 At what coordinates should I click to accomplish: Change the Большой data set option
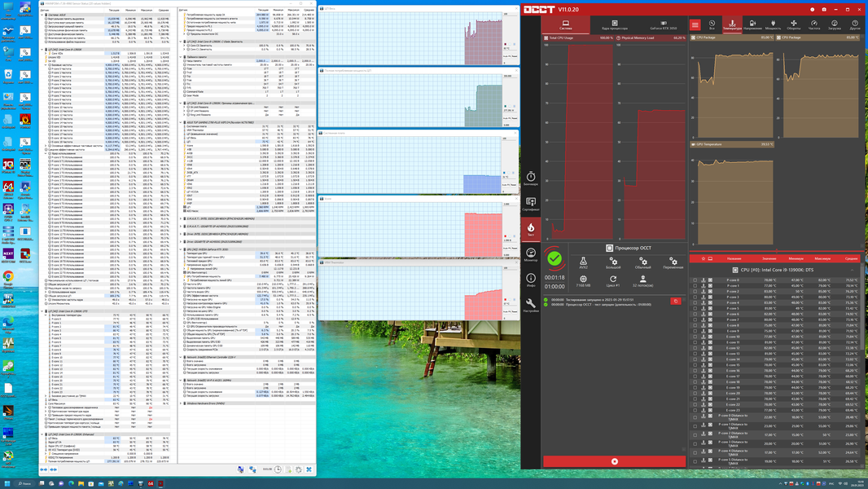[613, 262]
